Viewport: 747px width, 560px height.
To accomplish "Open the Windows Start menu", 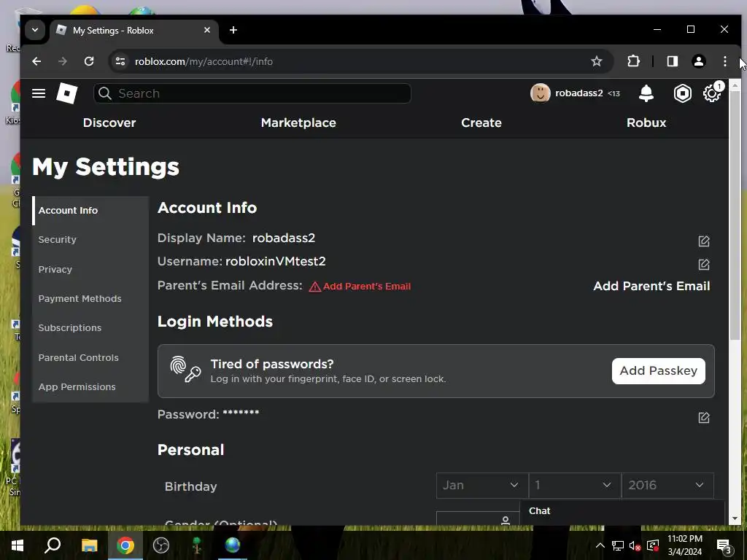I will click(18, 545).
